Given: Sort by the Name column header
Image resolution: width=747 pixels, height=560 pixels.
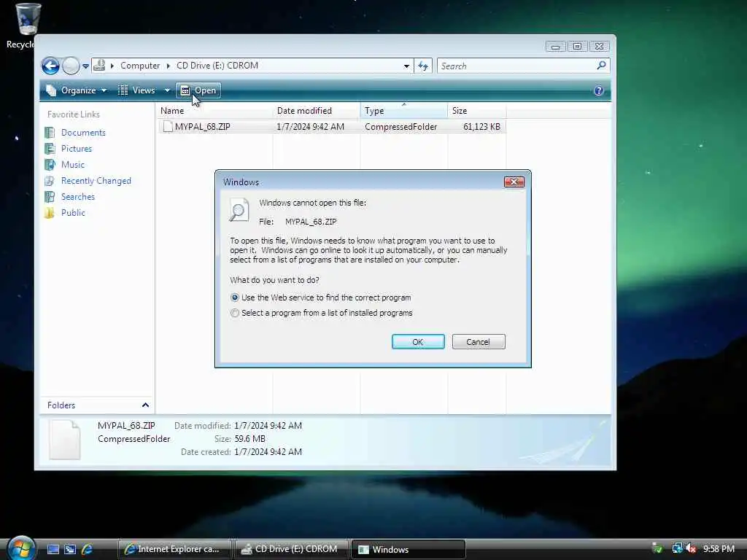Looking at the screenshot, I should (x=215, y=111).
